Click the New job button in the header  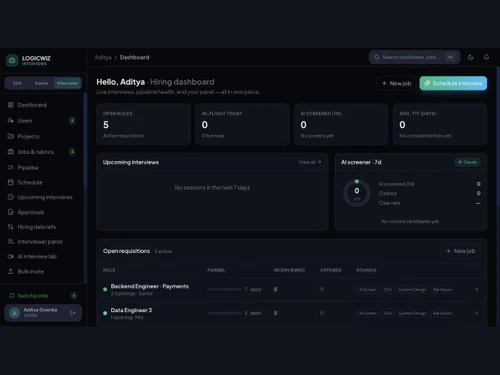tap(396, 83)
